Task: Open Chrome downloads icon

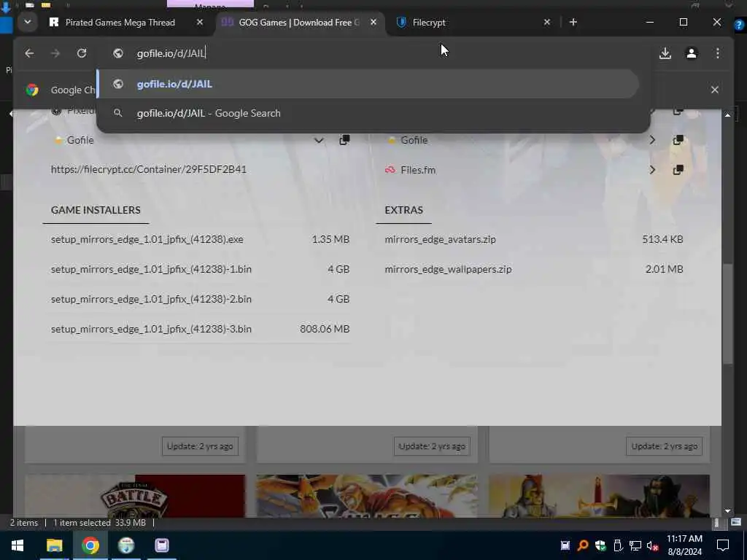Action: pos(665,53)
